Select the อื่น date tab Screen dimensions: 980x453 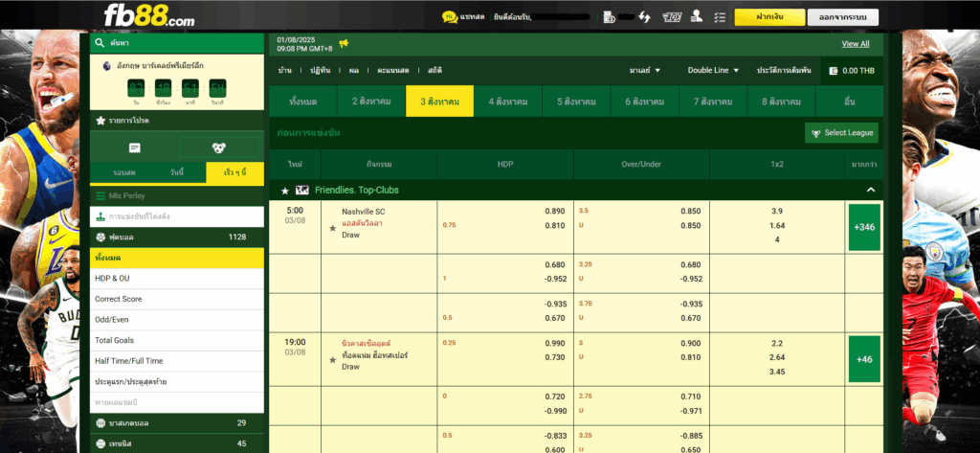click(x=850, y=102)
